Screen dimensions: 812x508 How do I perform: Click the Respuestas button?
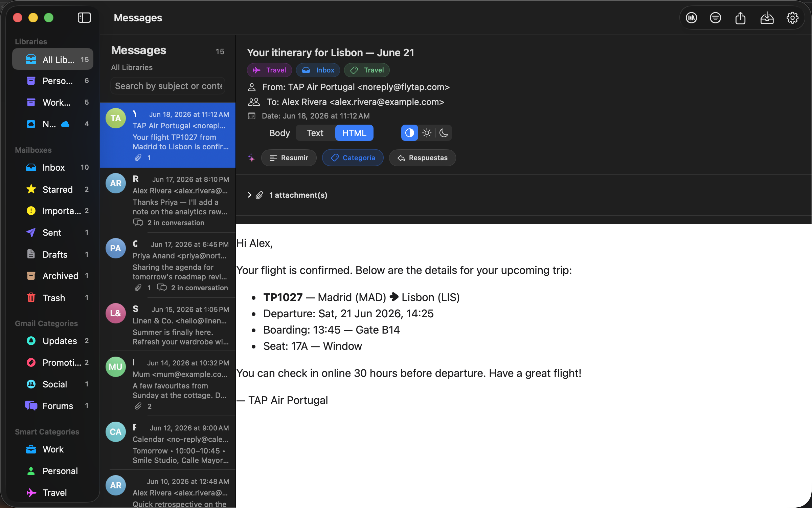[423, 158]
